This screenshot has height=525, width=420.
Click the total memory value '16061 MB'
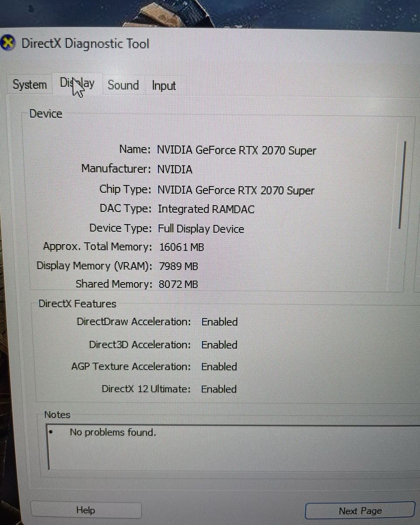click(182, 247)
